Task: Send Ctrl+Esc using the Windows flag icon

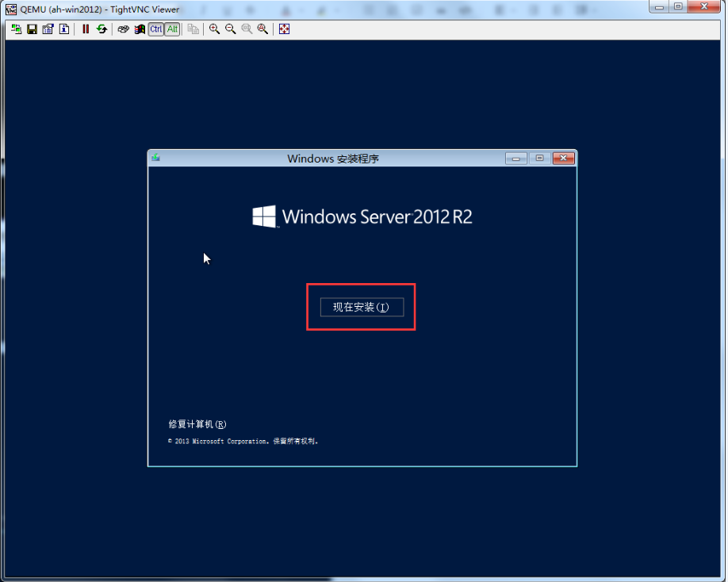Action: coord(140,29)
